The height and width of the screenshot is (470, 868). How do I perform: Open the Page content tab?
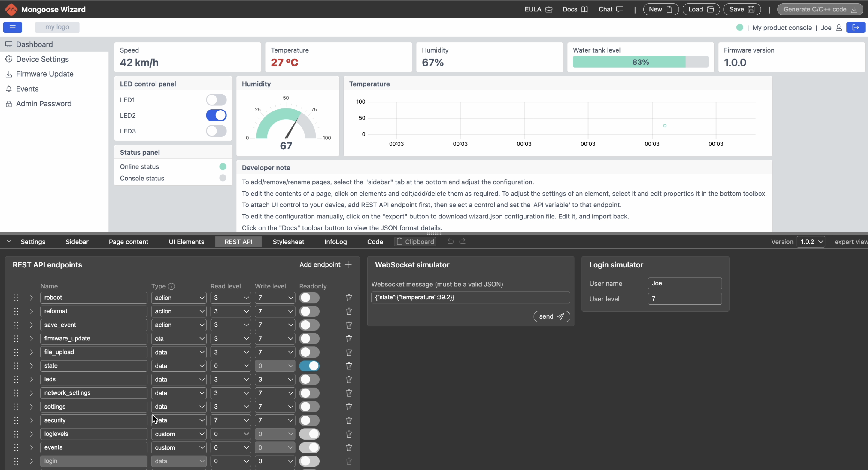click(x=128, y=242)
